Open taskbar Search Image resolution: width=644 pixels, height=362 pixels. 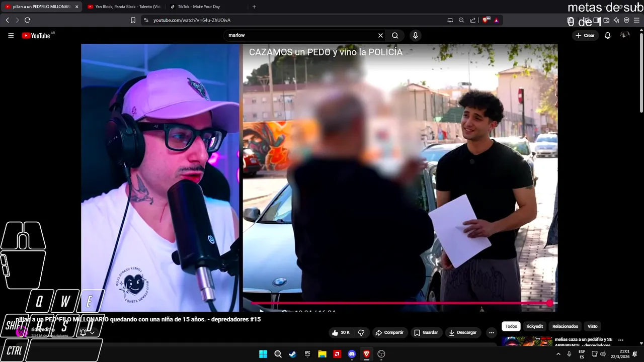278,354
